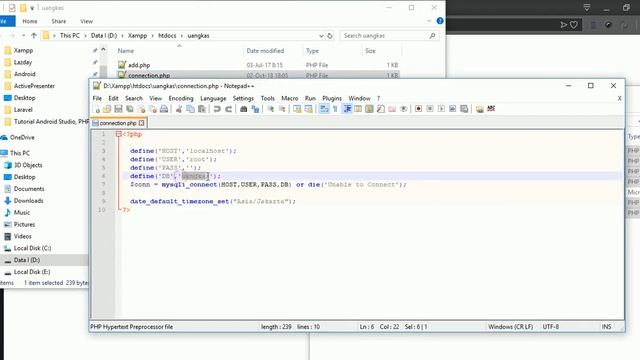Screen dimensions: 640x360
Task: Open Find with the binoculars icon
Action: (x=244, y=109)
